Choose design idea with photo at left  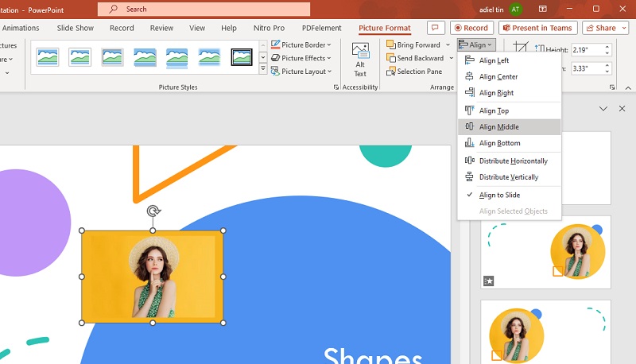click(x=545, y=332)
